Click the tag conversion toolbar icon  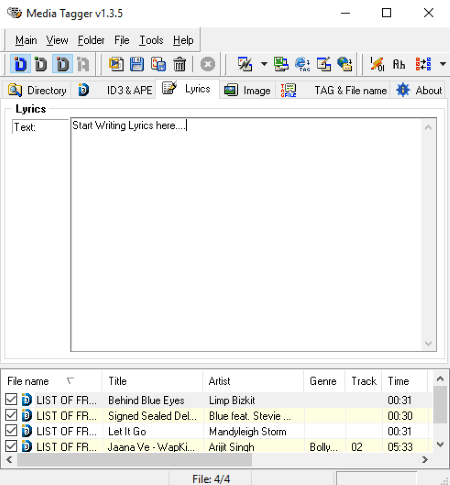click(x=245, y=64)
